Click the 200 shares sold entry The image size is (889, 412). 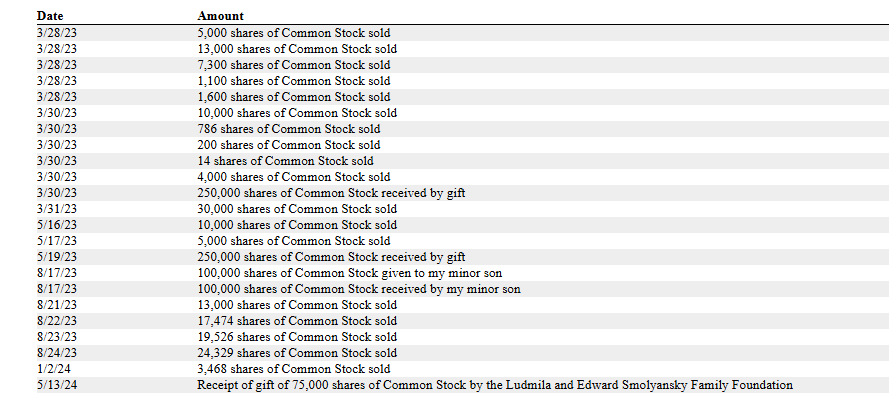pyautogui.click(x=288, y=145)
